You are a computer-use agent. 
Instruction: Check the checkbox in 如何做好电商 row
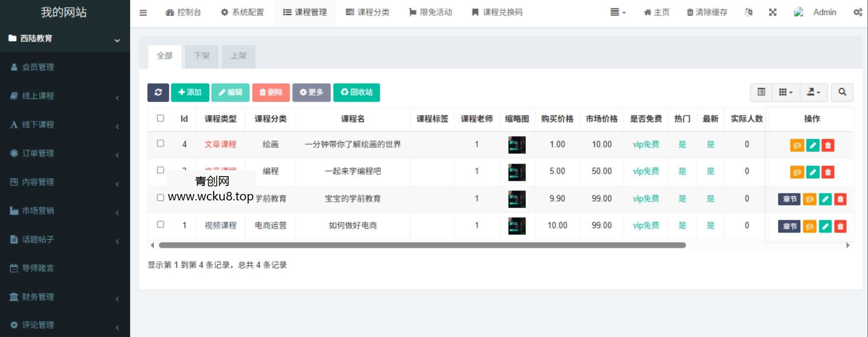(161, 224)
